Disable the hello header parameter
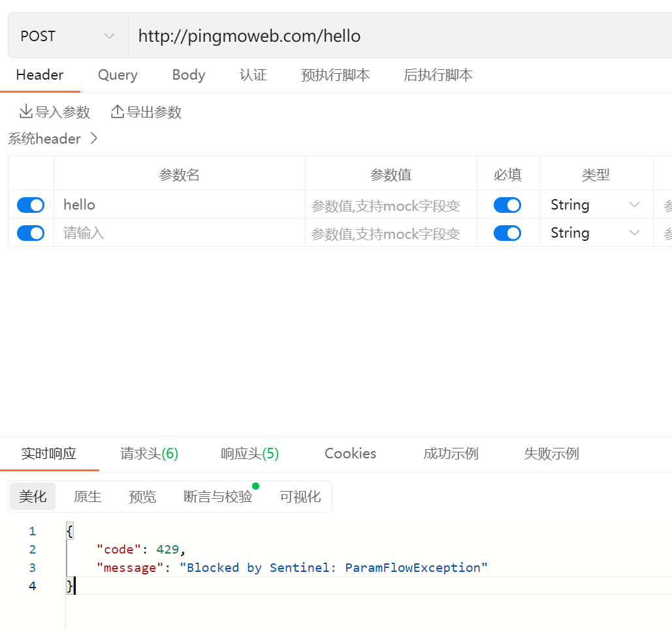This screenshot has width=672, height=630. pos(30,204)
